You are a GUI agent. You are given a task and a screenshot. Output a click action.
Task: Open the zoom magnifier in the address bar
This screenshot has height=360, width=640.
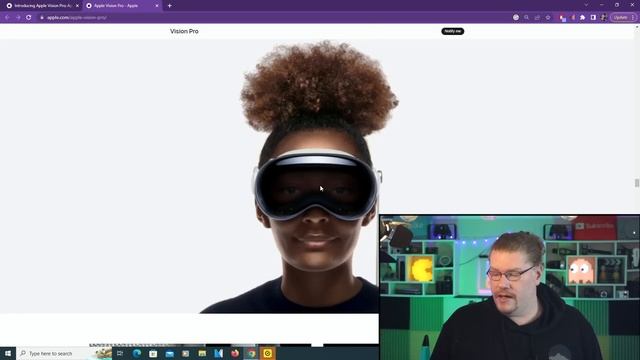tap(527, 18)
